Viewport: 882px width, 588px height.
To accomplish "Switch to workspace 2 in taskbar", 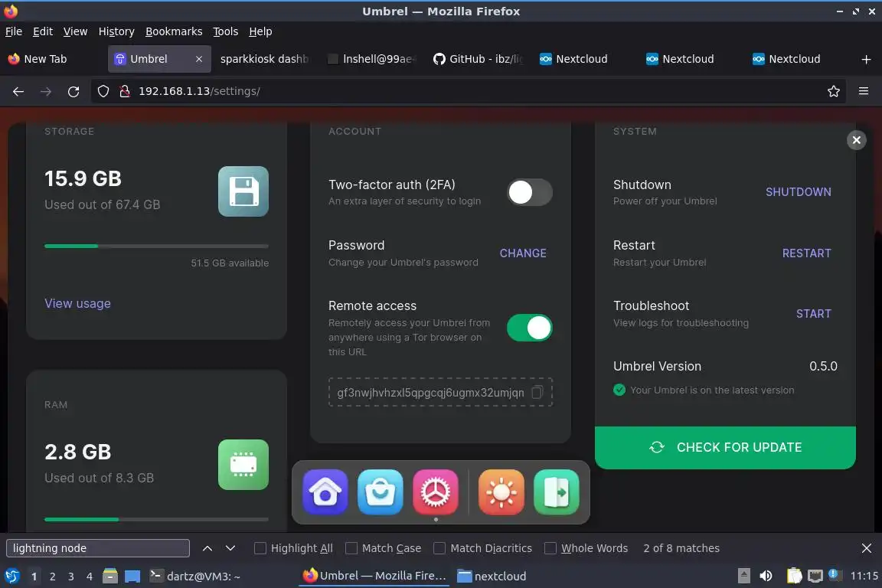I will click(x=52, y=577).
